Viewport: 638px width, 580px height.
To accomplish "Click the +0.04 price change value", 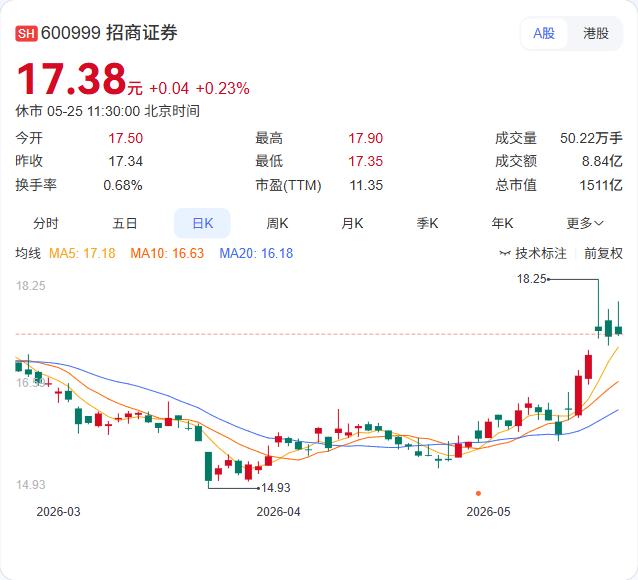I will (169, 88).
